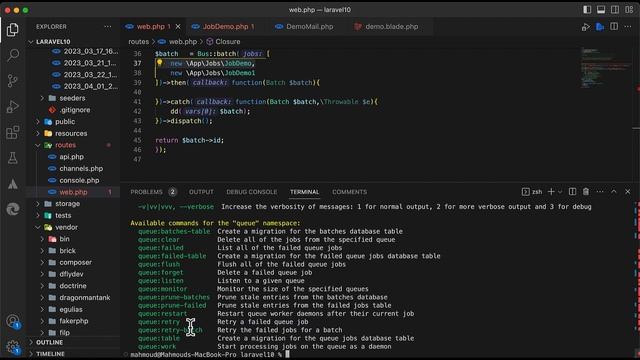Open terminal panel more actions ellipsis

pyautogui.click(x=600, y=191)
